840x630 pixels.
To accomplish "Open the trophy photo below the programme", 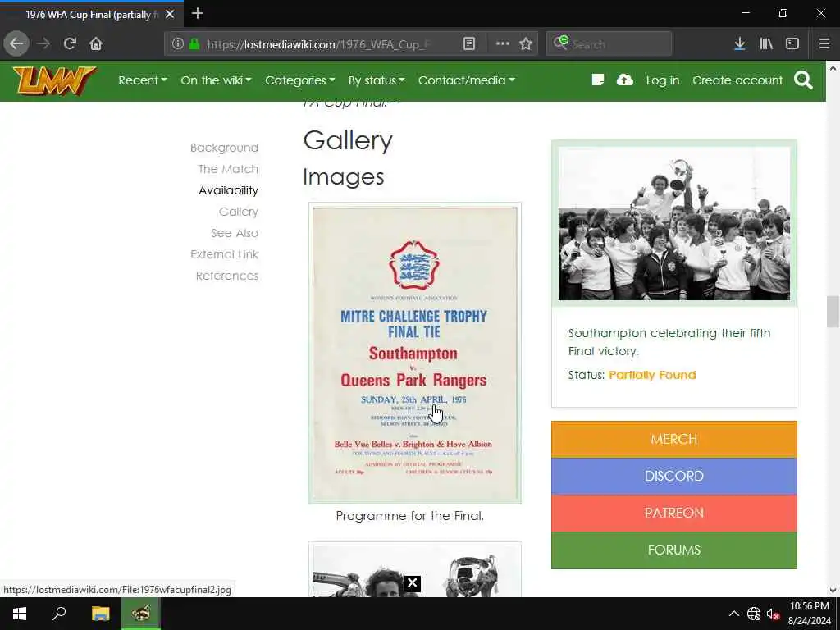I will point(414,570).
